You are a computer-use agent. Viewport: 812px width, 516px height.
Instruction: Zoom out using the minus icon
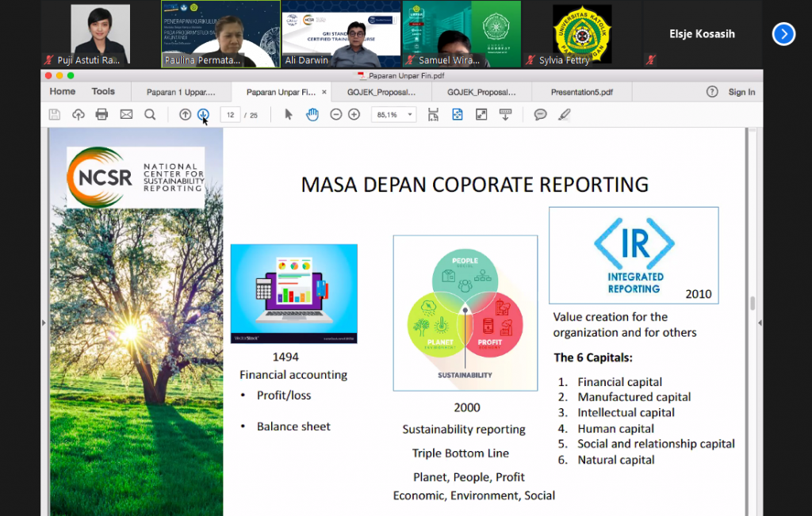(335, 114)
